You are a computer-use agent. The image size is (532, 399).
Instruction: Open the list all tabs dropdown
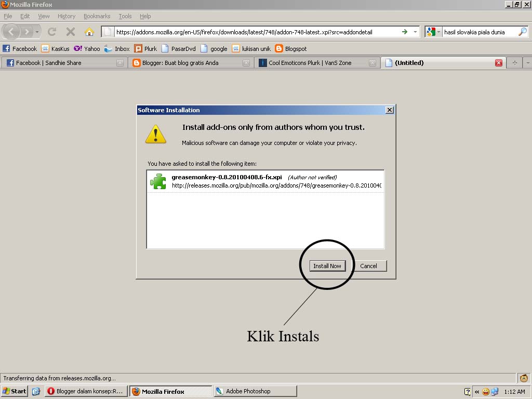[x=528, y=63]
